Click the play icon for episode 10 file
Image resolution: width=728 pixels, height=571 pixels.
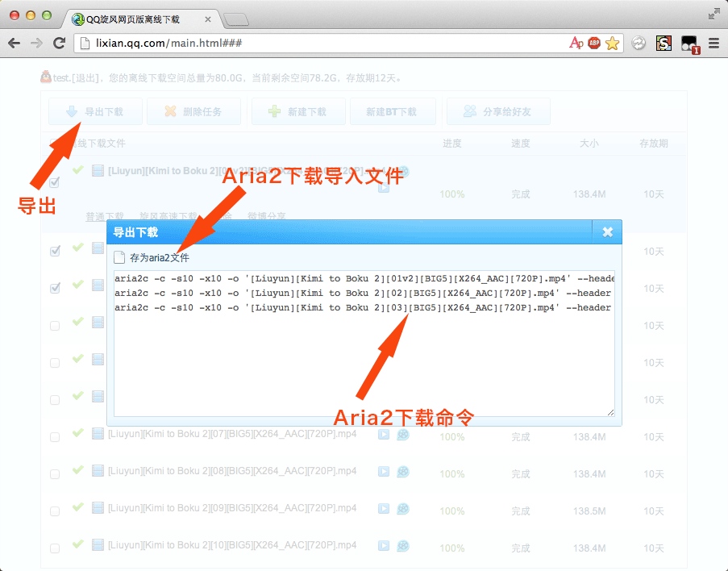tap(384, 545)
